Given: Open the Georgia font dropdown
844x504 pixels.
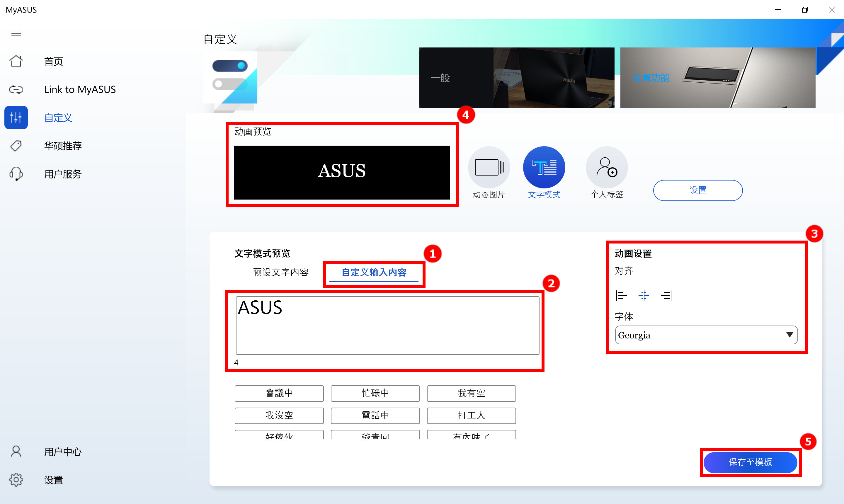Looking at the screenshot, I should point(706,335).
